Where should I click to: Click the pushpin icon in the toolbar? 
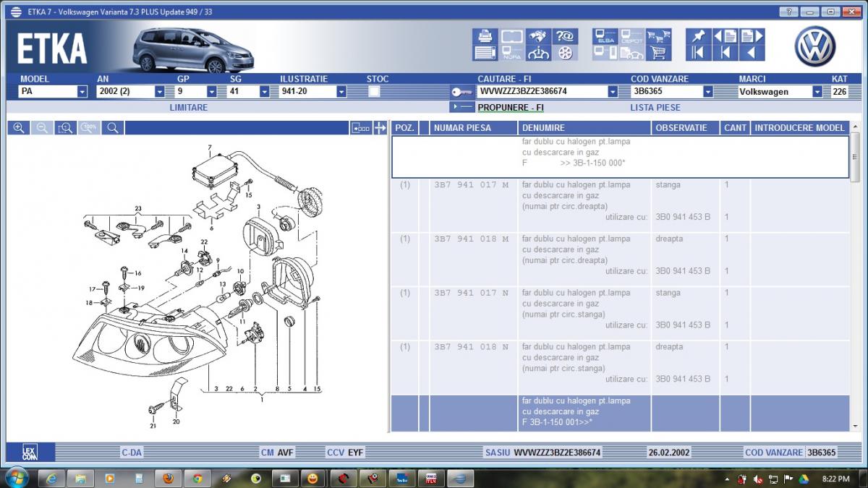(698, 36)
